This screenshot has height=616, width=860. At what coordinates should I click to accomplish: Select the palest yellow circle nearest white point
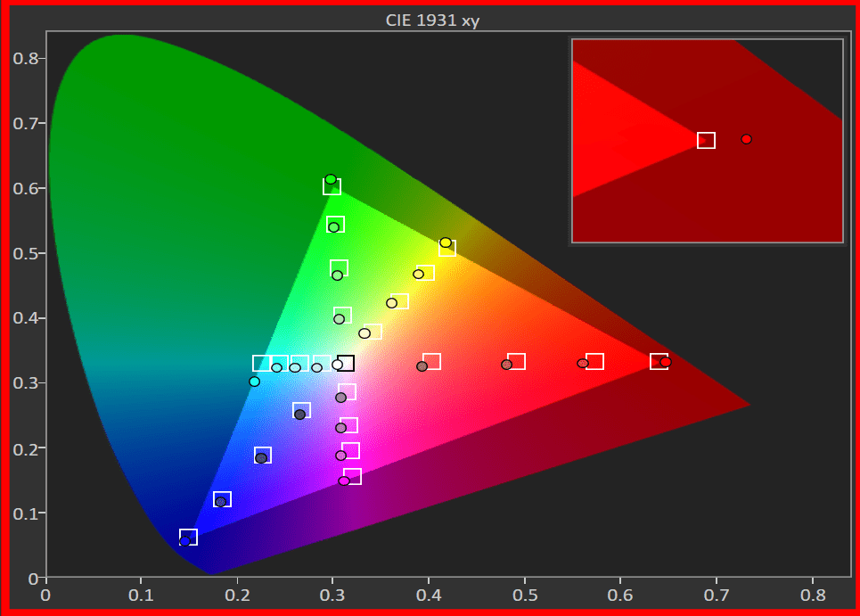pos(364,333)
